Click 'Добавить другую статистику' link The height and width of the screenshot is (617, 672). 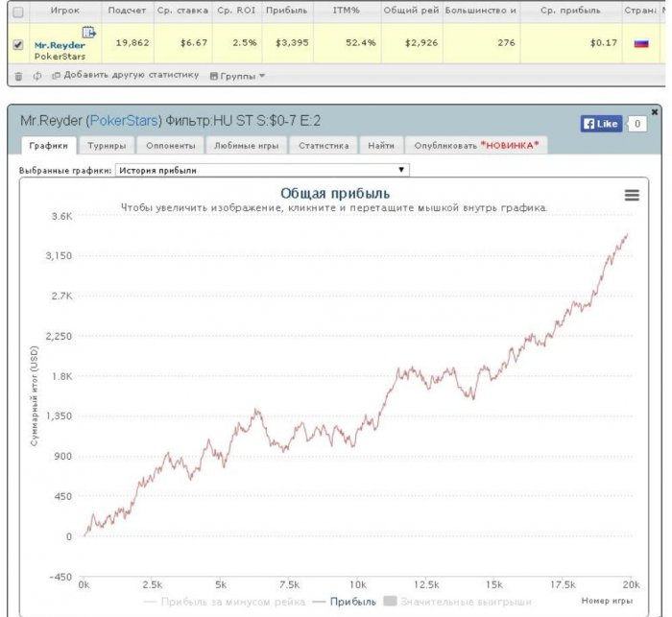click(x=125, y=76)
